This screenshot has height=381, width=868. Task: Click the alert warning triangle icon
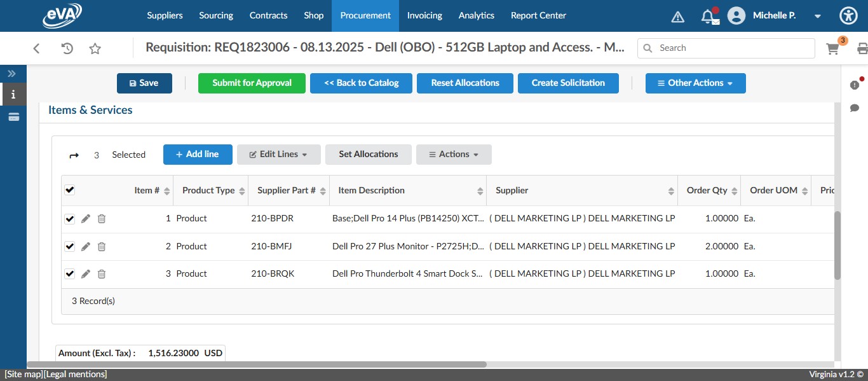click(x=677, y=15)
